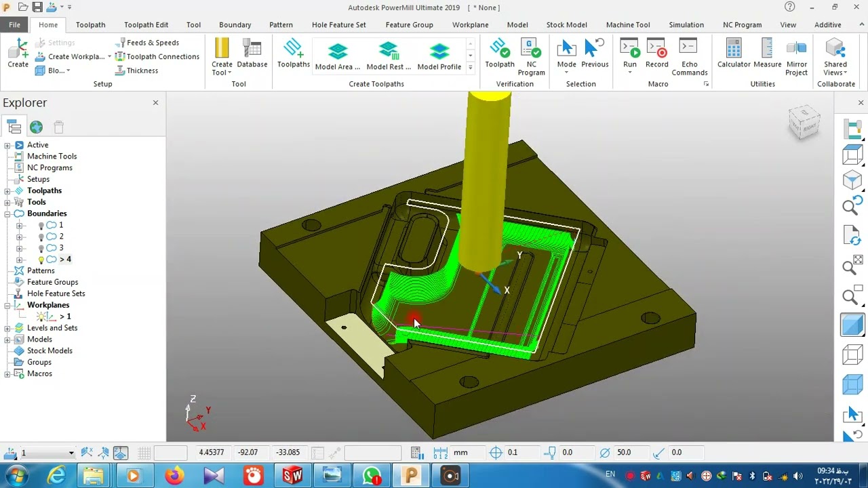
Task: Open the Measure utility
Action: pyautogui.click(x=767, y=54)
